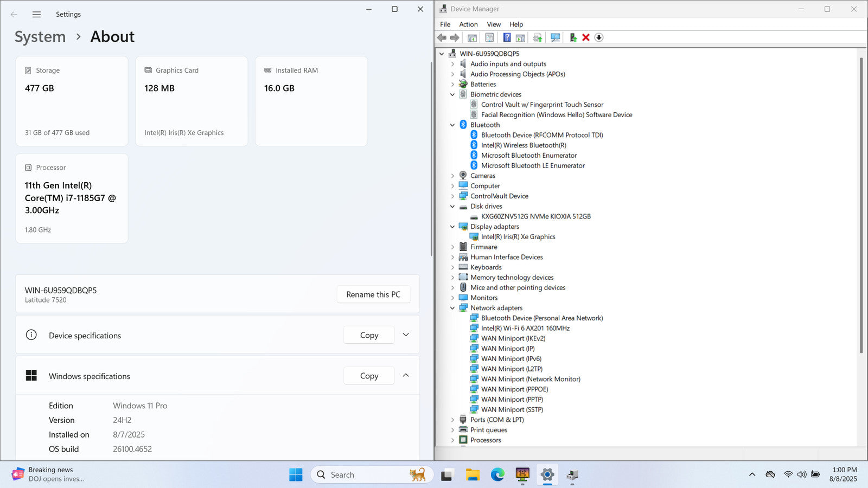This screenshot has height=488, width=868.
Task: Copy the Windows specifications
Action: 369,376
